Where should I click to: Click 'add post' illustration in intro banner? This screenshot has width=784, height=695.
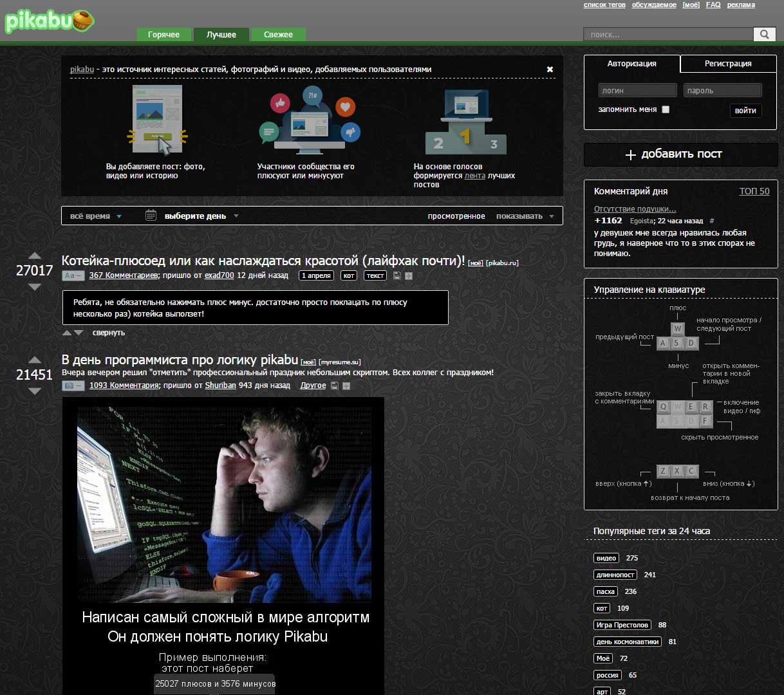157,120
